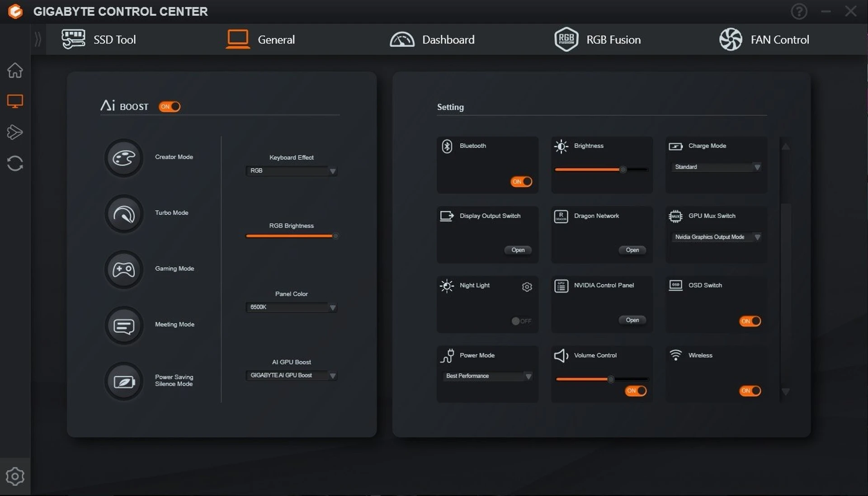Click the Night Light icon

[447, 286]
